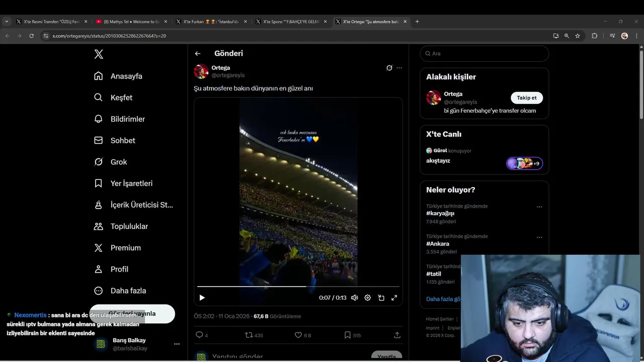Open Yer İşaretleri bookmarks
Image resolution: width=644 pixels, height=362 pixels.
123,184
